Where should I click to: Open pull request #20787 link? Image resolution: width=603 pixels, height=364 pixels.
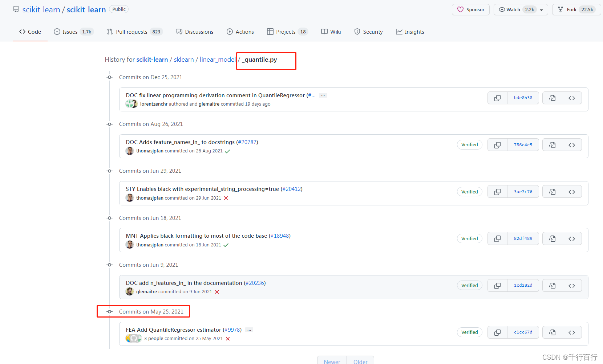click(247, 142)
